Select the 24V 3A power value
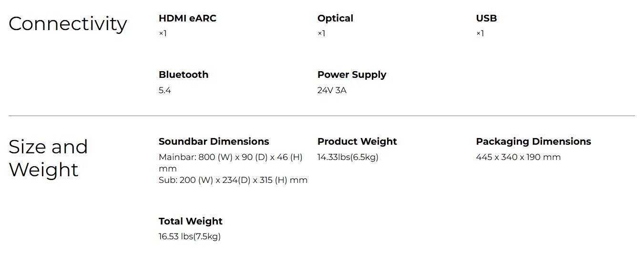The image size is (644, 256). coord(332,90)
